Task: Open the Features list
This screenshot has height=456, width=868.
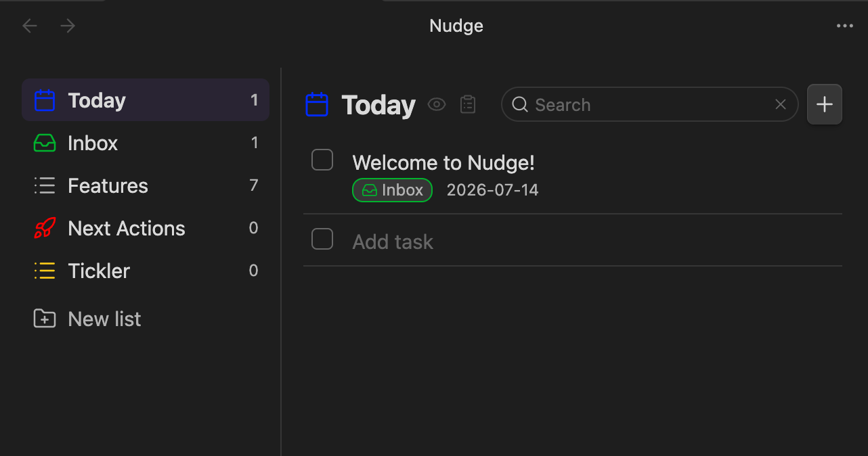Action: tap(146, 185)
